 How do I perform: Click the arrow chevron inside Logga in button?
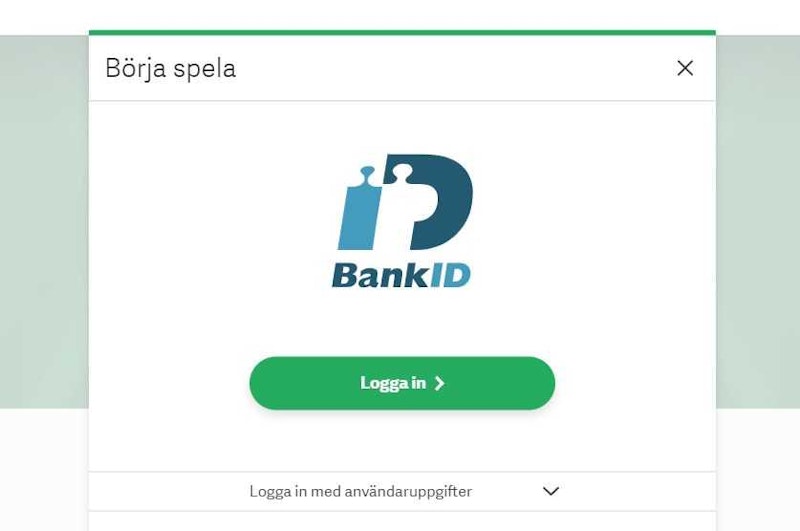tap(439, 383)
